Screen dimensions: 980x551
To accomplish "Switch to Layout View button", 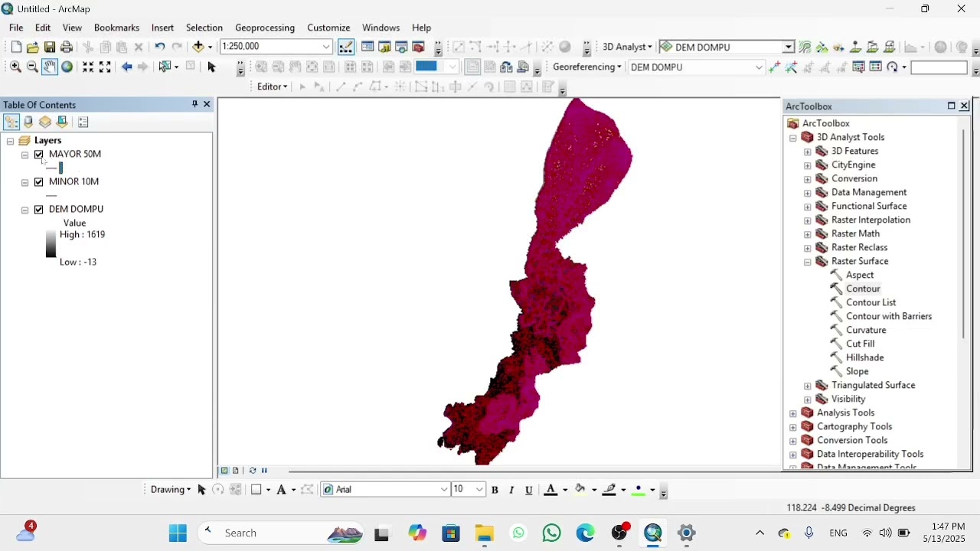I will click(x=235, y=471).
